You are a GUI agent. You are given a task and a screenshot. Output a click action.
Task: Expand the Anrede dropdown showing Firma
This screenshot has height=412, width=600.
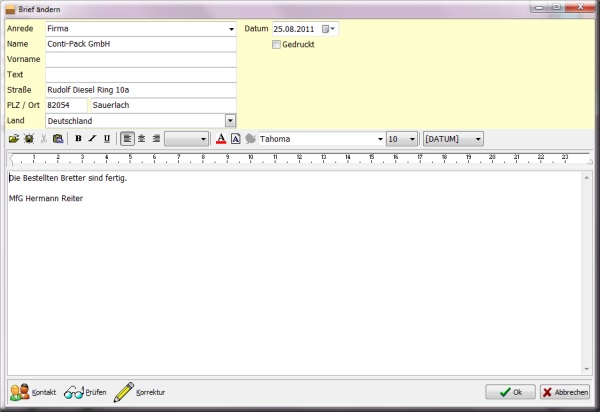(x=231, y=29)
